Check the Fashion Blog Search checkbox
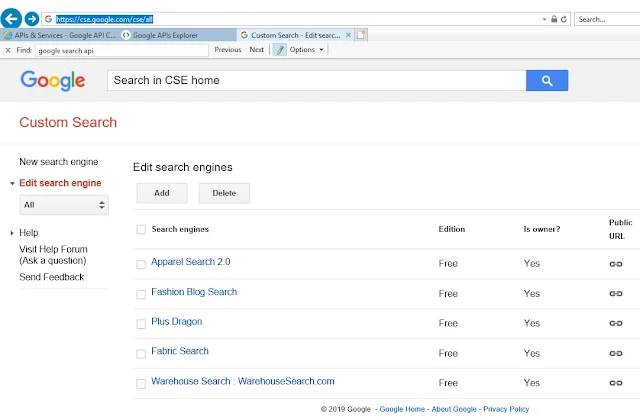Viewport: 640px width, 420px height. (x=141, y=294)
